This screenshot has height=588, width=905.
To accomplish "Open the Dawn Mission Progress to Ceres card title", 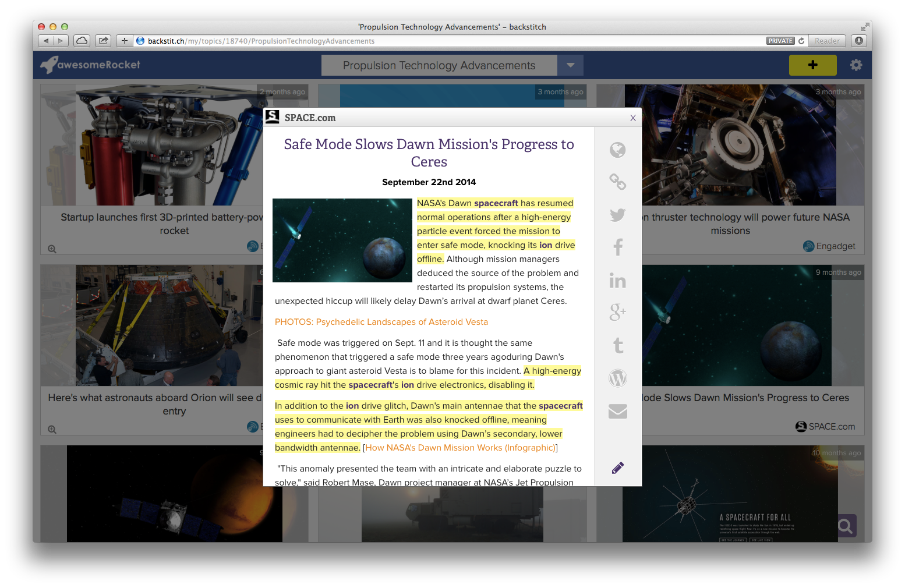I will (745, 398).
